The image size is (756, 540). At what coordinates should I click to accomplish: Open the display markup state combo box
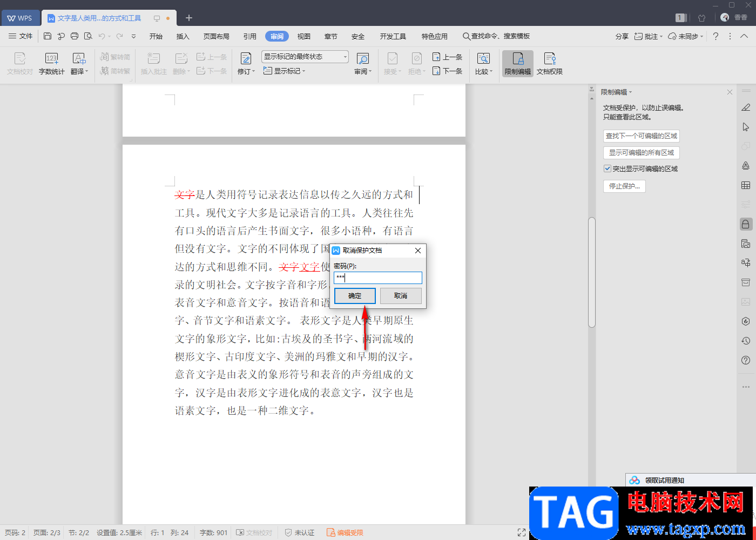tap(305, 57)
